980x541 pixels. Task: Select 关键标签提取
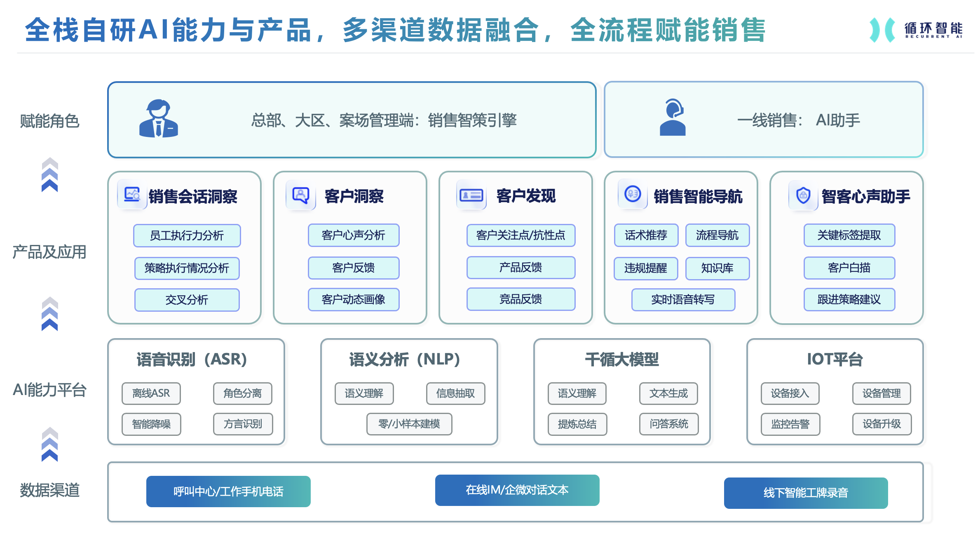[849, 235]
